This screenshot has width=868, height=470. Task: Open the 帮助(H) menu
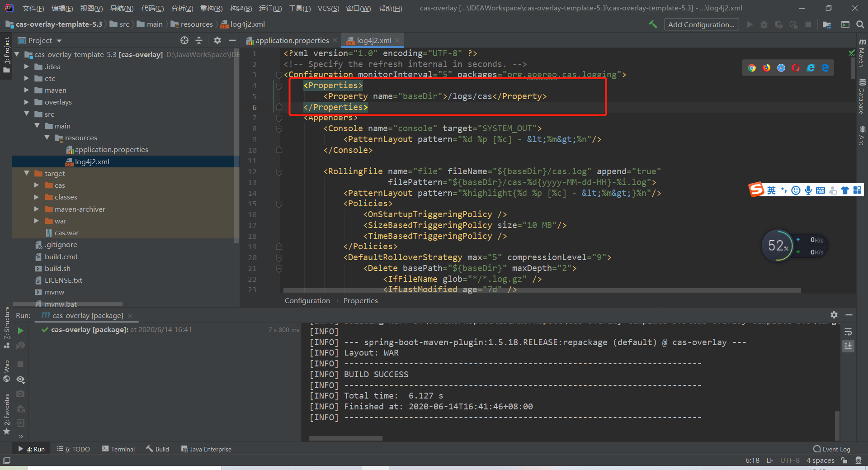coord(390,8)
